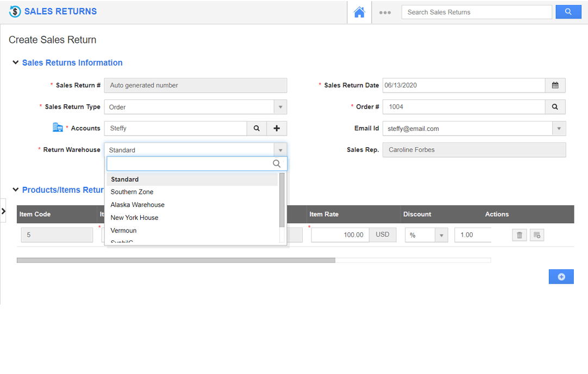588x374 pixels.
Task: Click the Sales Returns app logo icon
Action: point(15,11)
